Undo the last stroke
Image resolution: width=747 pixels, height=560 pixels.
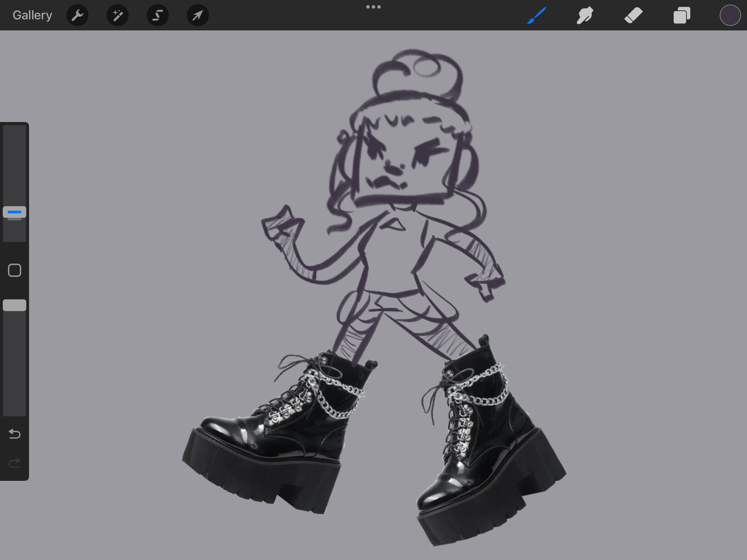coord(15,433)
